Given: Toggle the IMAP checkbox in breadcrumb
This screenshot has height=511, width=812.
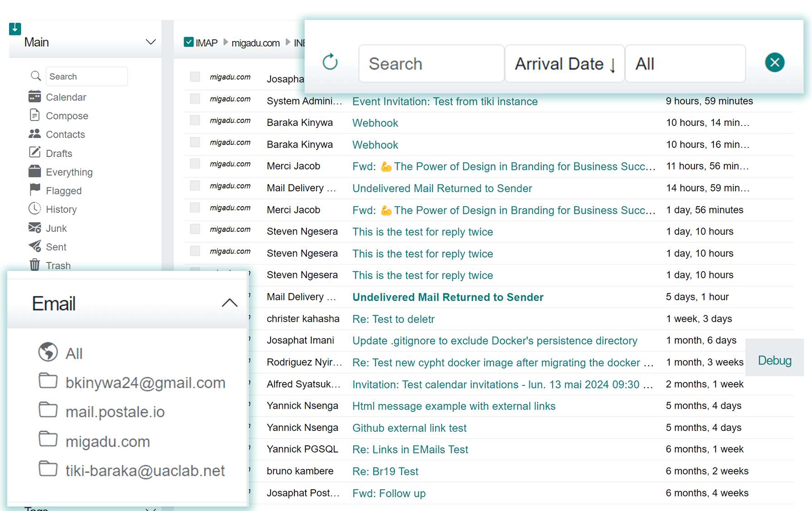Looking at the screenshot, I should [189, 42].
